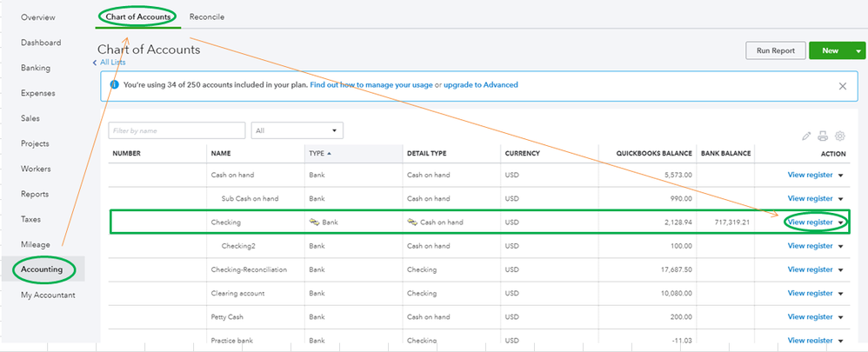View register for Checking-Reconciliation account
The width and height of the screenshot is (868, 352).
coord(810,269)
